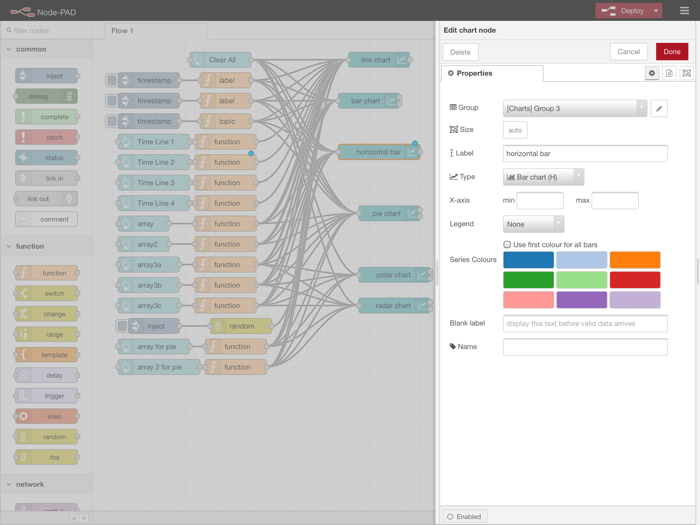Viewport: 700px width, 525px height.
Task: Open the hamburger main menu
Action: 684,11
